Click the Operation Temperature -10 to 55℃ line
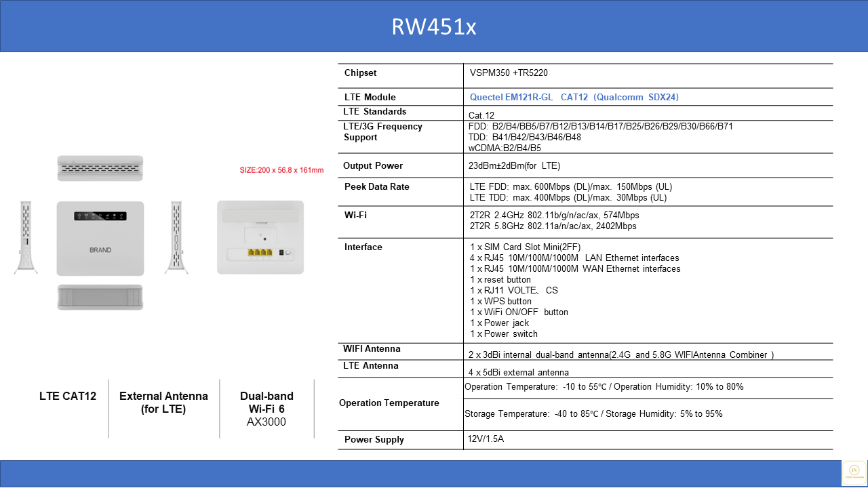The height and width of the screenshot is (488, 868). click(604, 386)
